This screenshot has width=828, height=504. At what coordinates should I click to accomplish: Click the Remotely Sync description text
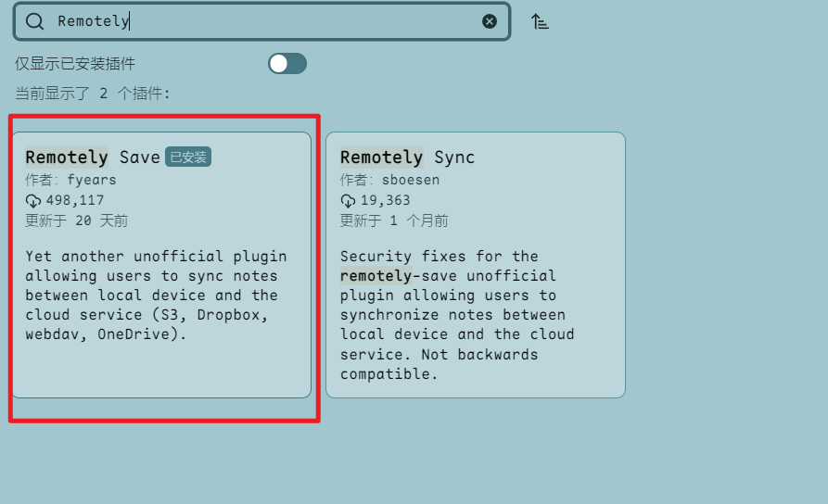tap(457, 315)
